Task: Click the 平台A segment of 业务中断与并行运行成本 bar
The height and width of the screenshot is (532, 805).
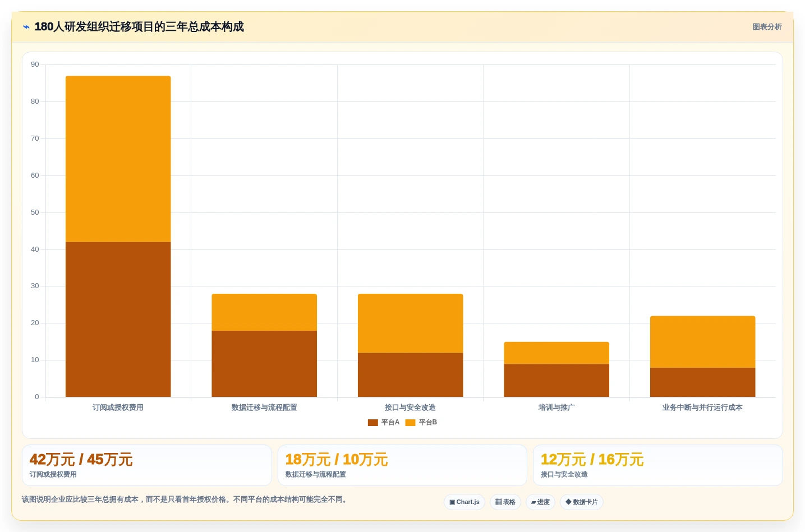Action: click(703, 382)
